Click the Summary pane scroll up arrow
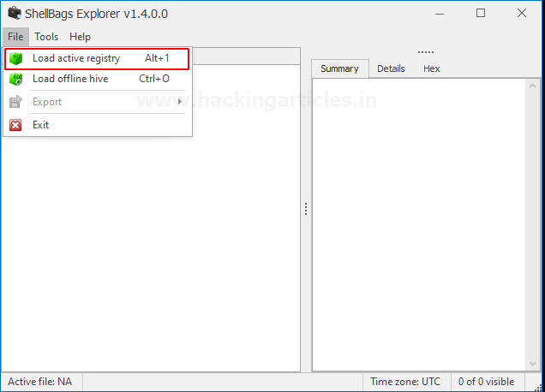545x392 pixels. tap(532, 86)
